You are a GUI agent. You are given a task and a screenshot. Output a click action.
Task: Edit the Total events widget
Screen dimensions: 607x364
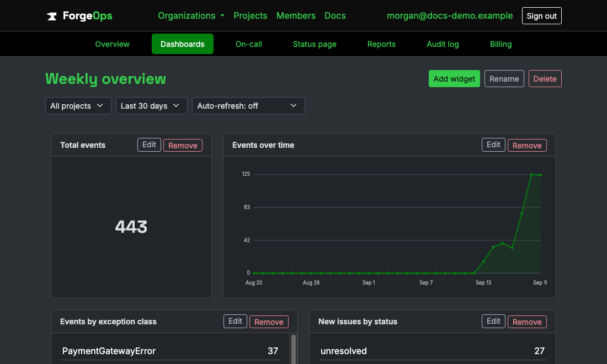point(149,144)
